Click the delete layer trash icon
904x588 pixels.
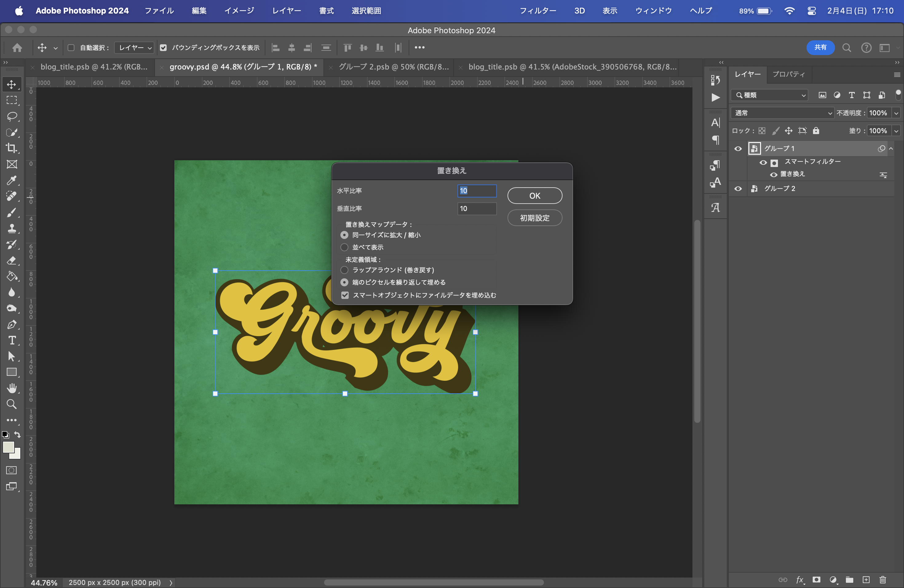click(883, 580)
